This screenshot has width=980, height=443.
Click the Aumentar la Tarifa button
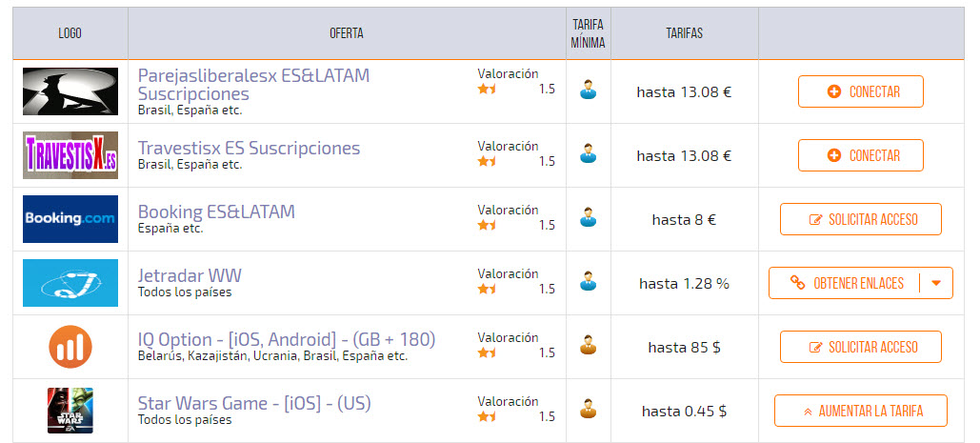pyautogui.click(x=861, y=411)
